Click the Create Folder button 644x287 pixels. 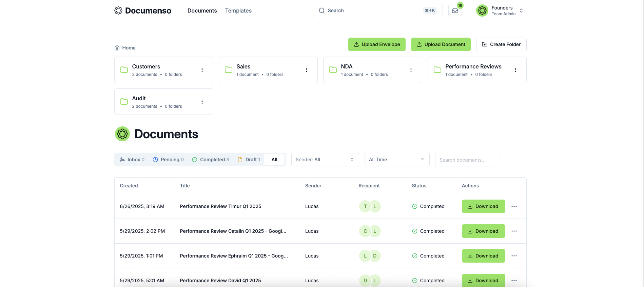click(x=501, y=44)
